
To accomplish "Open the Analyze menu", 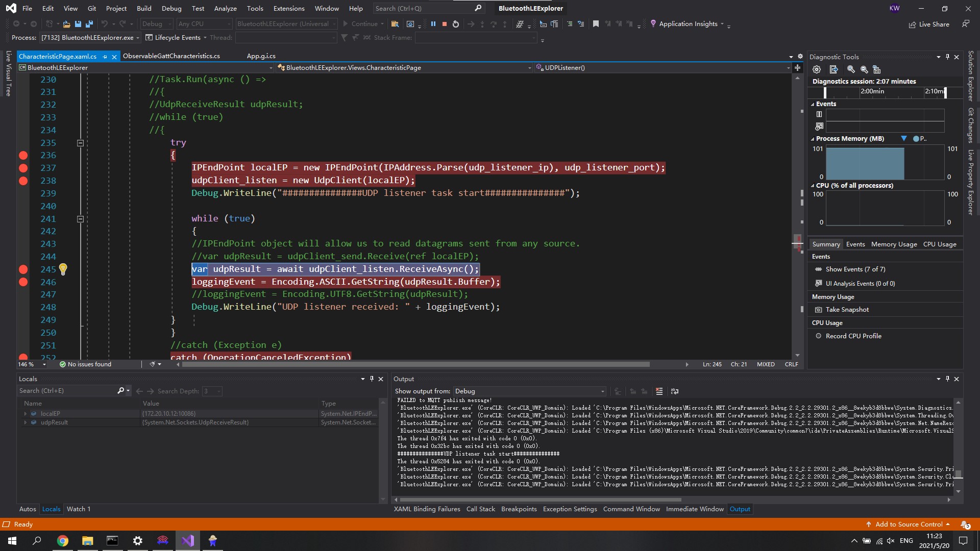I will pos(225,8).
